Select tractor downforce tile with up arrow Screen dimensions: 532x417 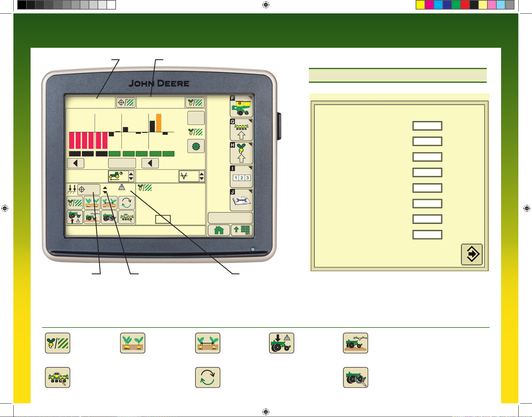75,217
